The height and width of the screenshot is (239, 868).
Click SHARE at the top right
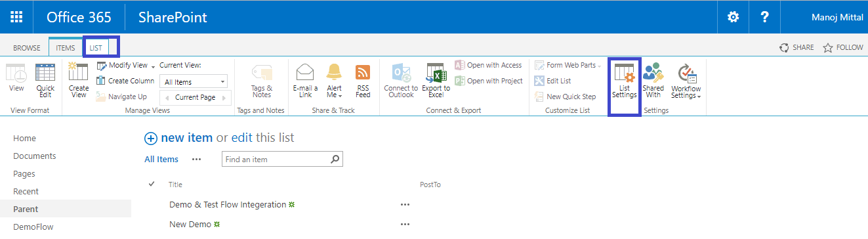796,47
